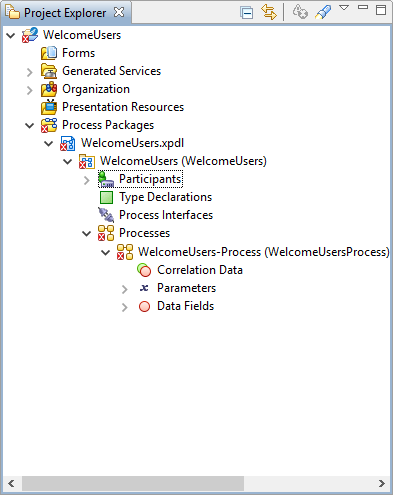
Task: Click the horizontal scrollbar left arrow
Action: tap(11, 483)
